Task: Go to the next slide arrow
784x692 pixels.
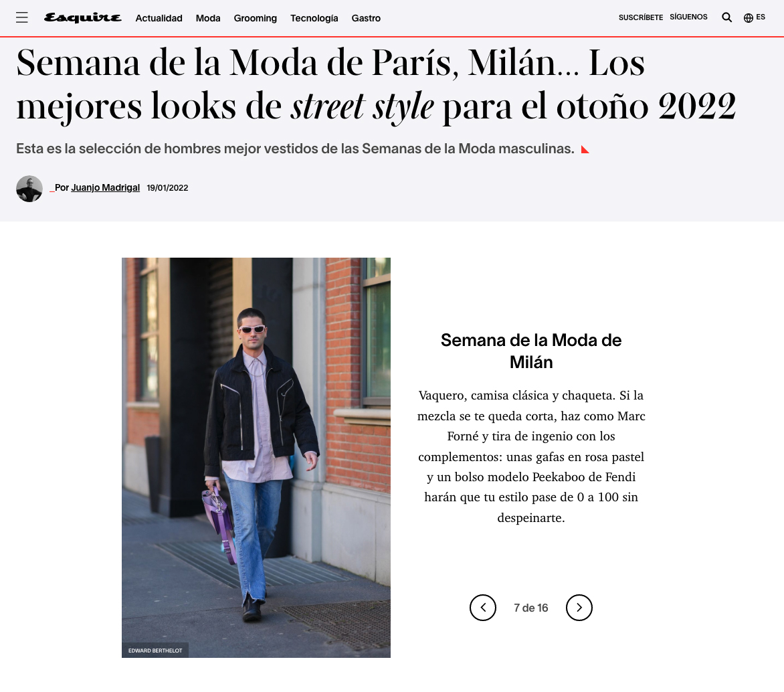Action: click(x=579, y=608)
